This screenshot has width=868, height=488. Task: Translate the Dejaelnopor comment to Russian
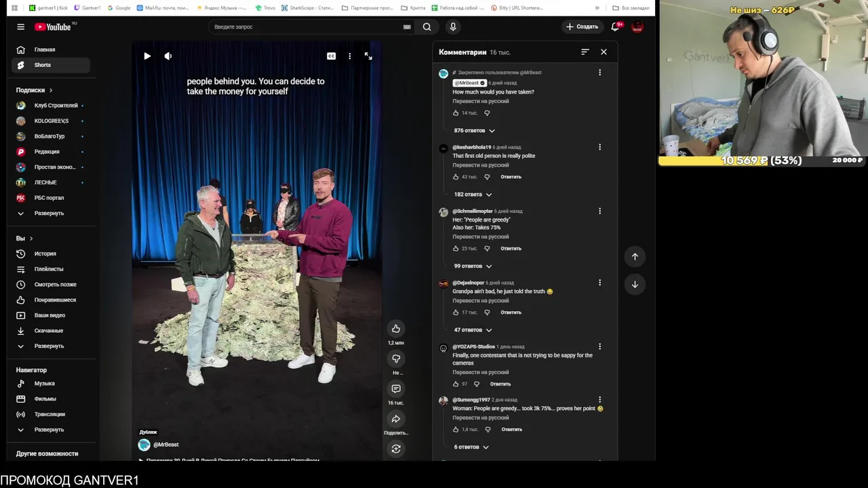tap(481, 300)
